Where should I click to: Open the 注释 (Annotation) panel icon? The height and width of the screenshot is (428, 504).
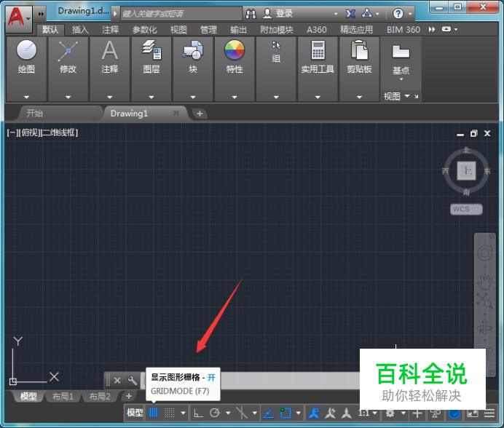coord(109,50)
